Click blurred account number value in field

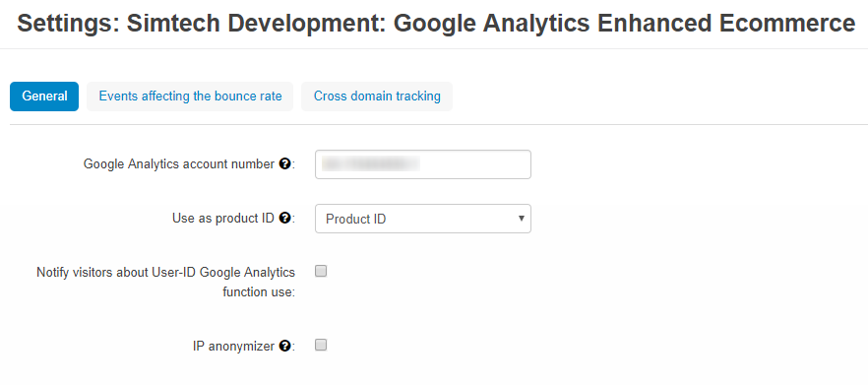[x=370, y=164]
